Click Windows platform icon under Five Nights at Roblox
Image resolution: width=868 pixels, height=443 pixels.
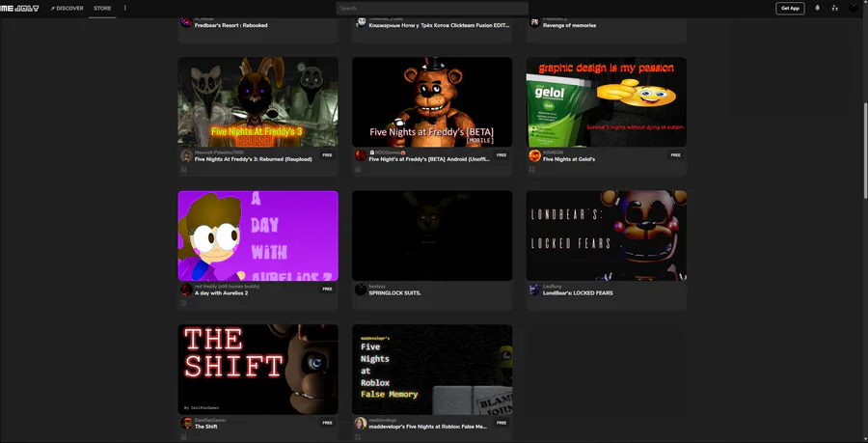[x=358, y=437]
